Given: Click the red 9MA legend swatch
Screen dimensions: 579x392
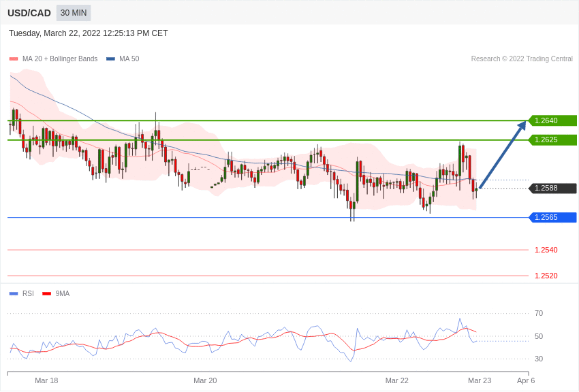Looking at the screenshot, I should (47, 293).
